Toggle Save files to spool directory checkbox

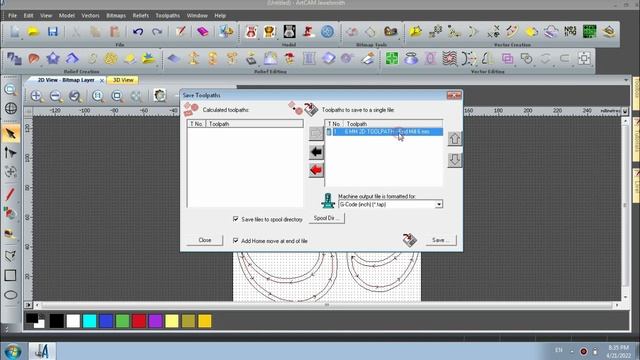click(236, 219)
